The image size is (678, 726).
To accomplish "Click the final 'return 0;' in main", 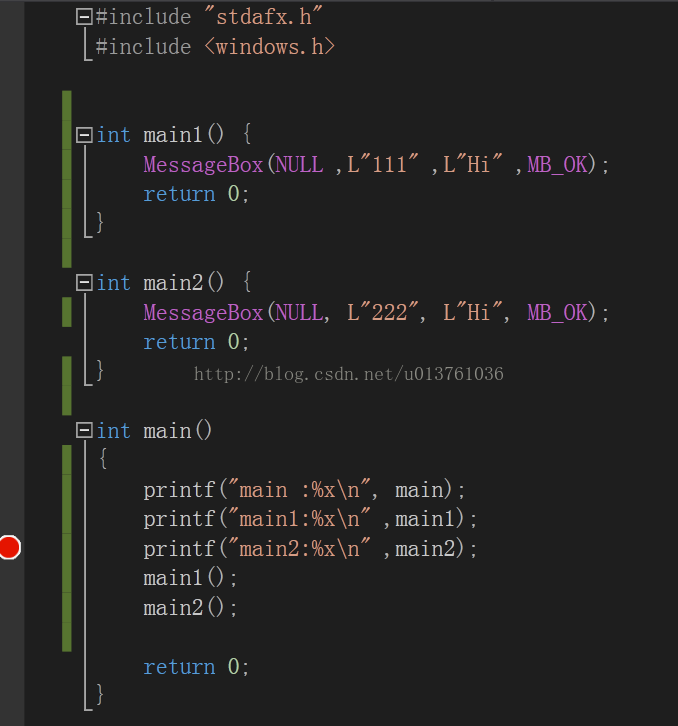I will [196, 667].
